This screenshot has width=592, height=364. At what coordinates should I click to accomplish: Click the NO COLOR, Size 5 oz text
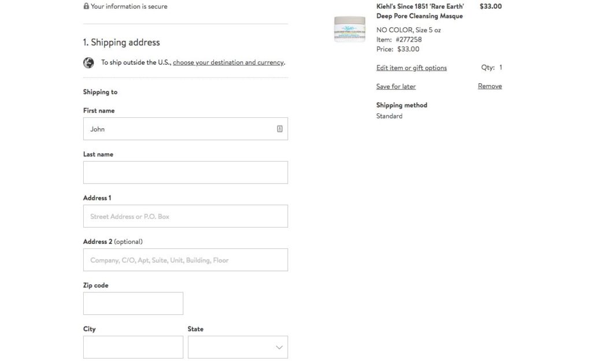coord(409,30)
